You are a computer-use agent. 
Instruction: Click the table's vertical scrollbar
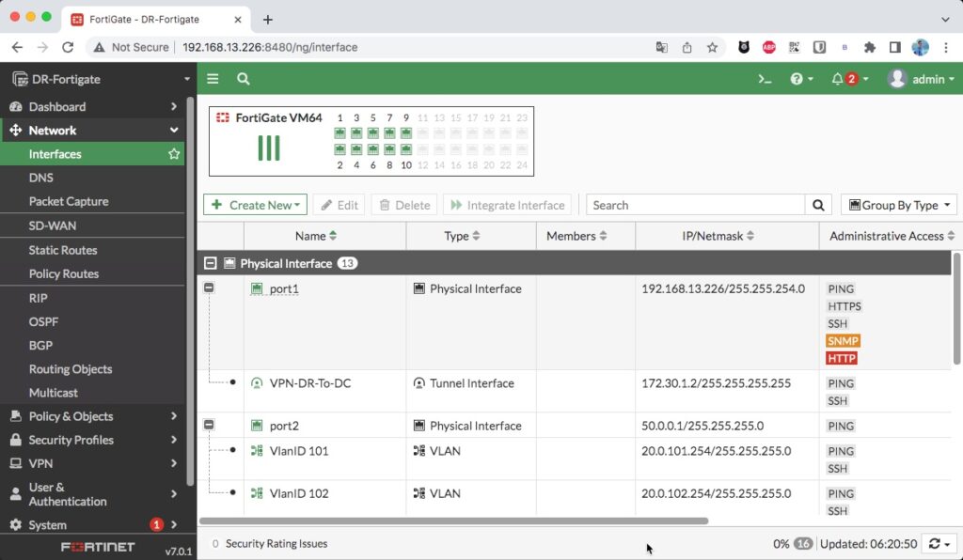pos(956,308)
